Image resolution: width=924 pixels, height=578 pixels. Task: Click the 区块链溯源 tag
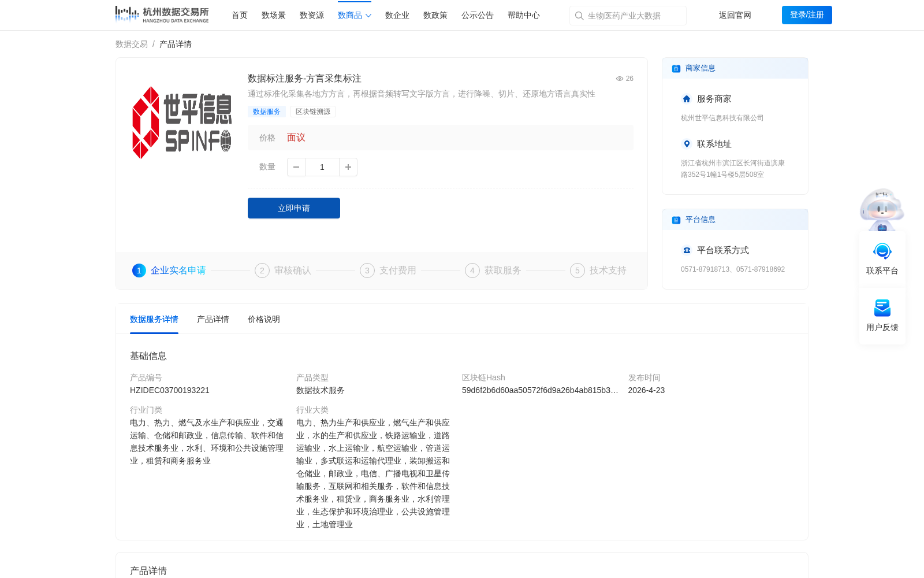[x=313, y=112]
